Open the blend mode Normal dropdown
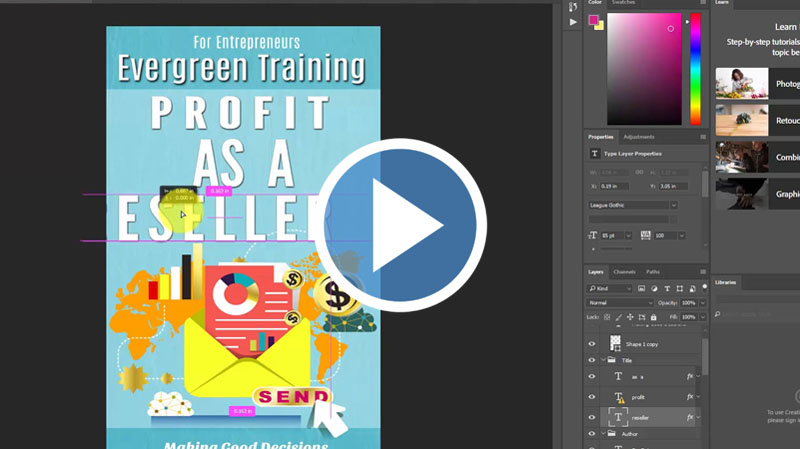 619,302
